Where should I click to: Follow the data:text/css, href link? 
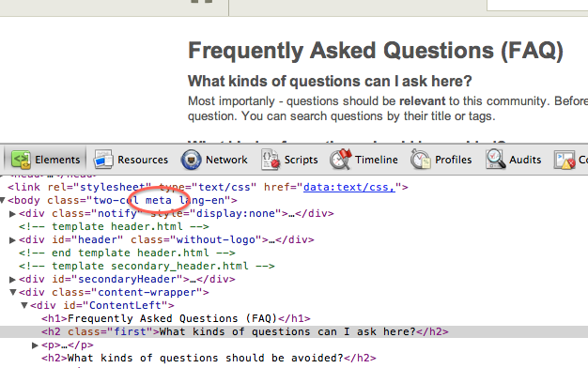point(349,187)
